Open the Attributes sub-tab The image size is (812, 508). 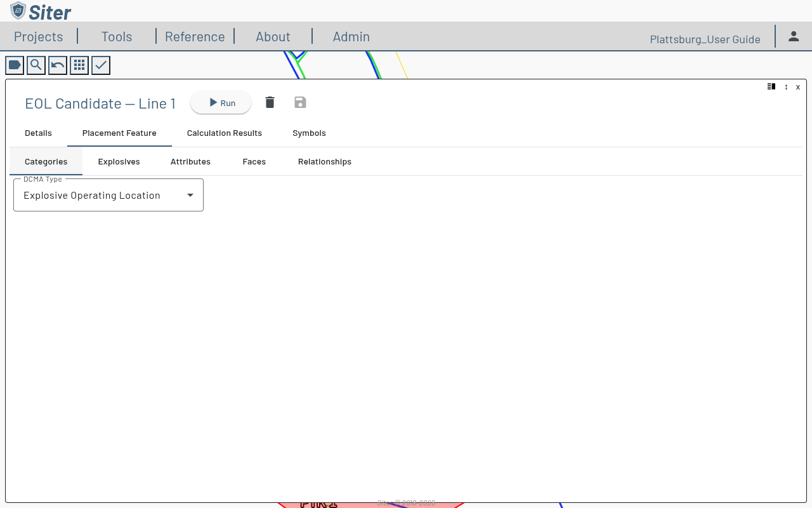[190, 162]
